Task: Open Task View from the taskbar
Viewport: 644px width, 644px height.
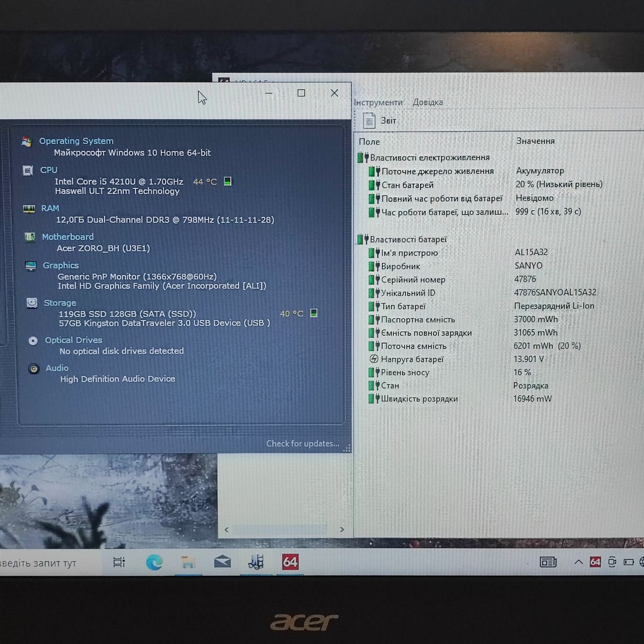Action: (119, 562)
